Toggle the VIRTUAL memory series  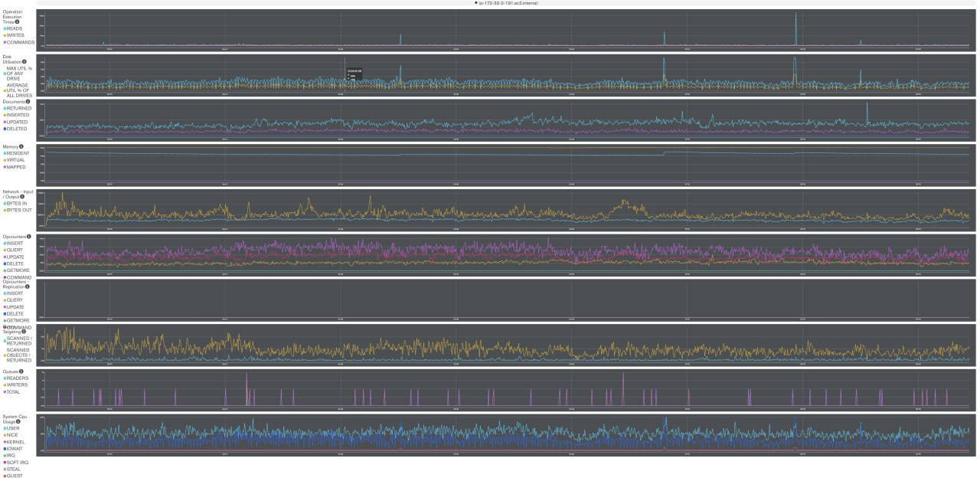pyautogui.click(x=15, y=160)
